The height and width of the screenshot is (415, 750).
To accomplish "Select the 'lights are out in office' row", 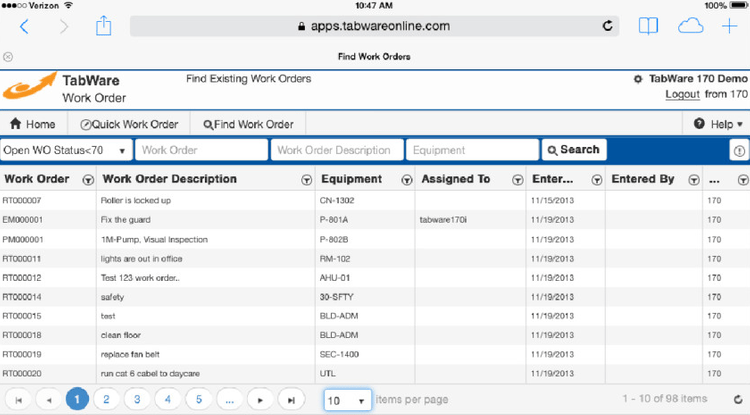I will (375, 259).
